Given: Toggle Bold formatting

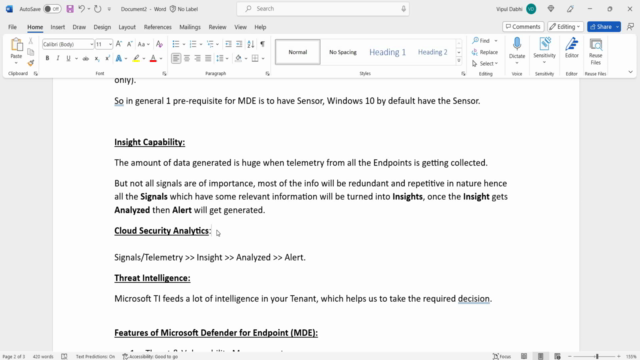Looking at the screenshot, I should pyautogui.click(x=47, y=59).
